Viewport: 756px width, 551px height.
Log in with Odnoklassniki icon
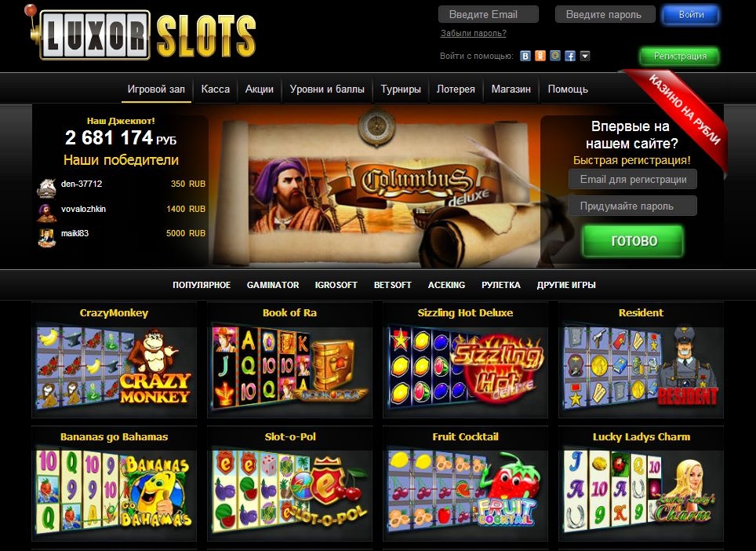click(x=540, y=56)
